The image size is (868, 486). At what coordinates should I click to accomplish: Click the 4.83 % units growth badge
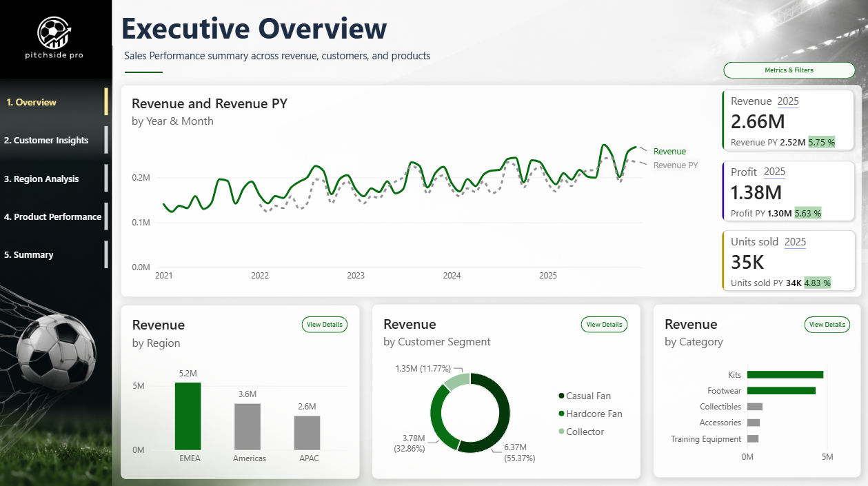click(818, 283)
